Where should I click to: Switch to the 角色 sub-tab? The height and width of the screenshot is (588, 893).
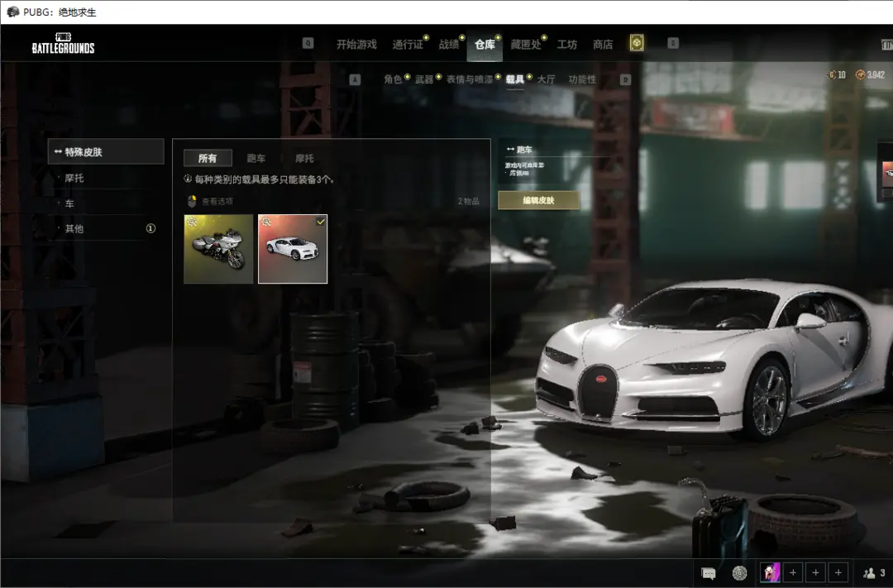click(x=393, y=79)
